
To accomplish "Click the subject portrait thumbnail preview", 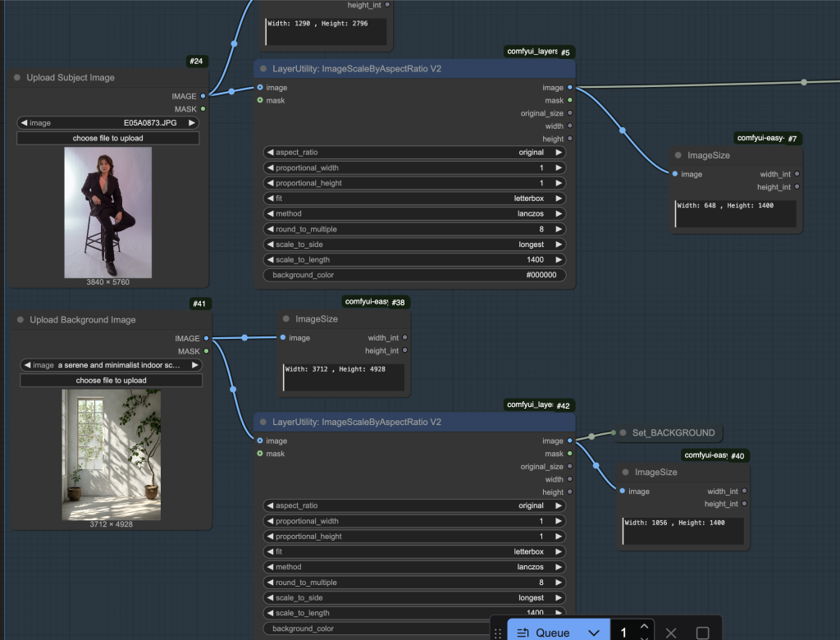I will pos(107,213).
